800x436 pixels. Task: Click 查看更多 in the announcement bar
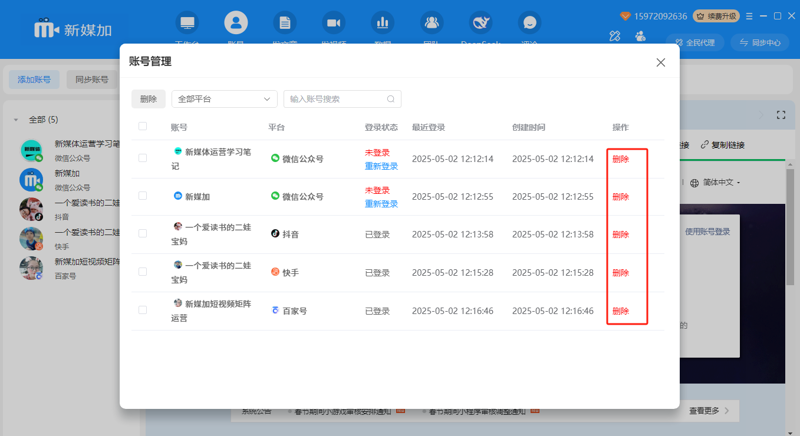coord(704,411)
